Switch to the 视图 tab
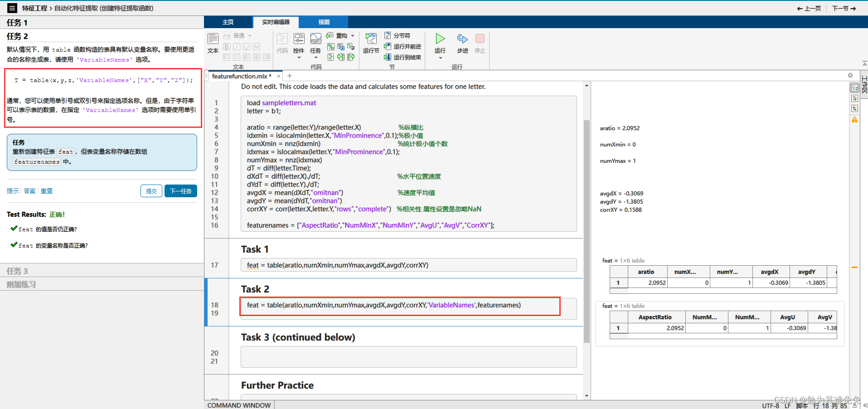Screen dimensions: 868x409 [324, 22]
